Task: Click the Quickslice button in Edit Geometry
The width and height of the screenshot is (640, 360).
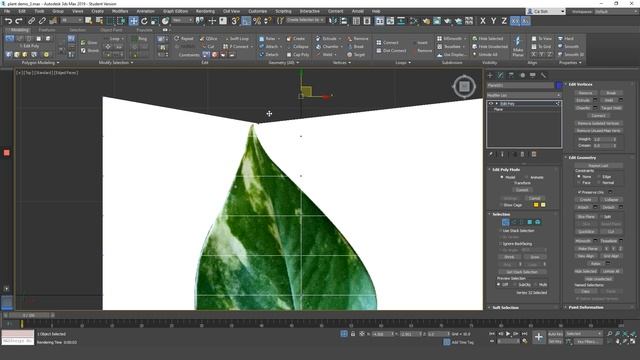Action: click(x=586, y=231)
